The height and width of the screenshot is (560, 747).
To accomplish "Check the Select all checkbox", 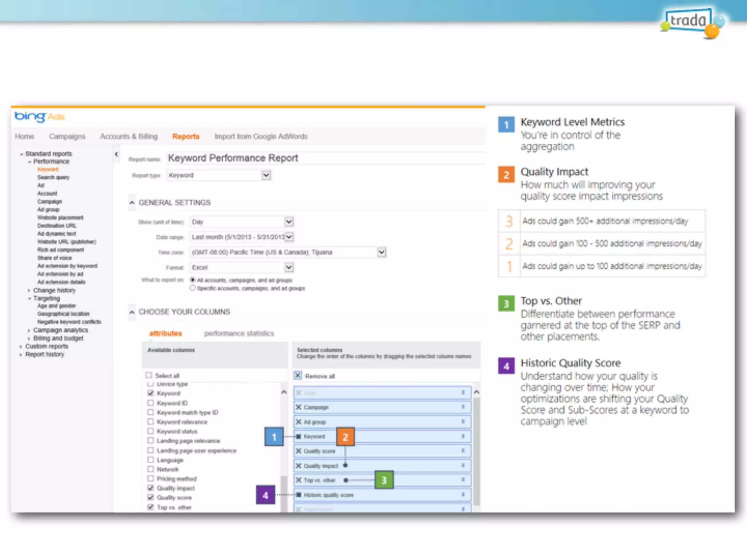I will click(149, 375).
